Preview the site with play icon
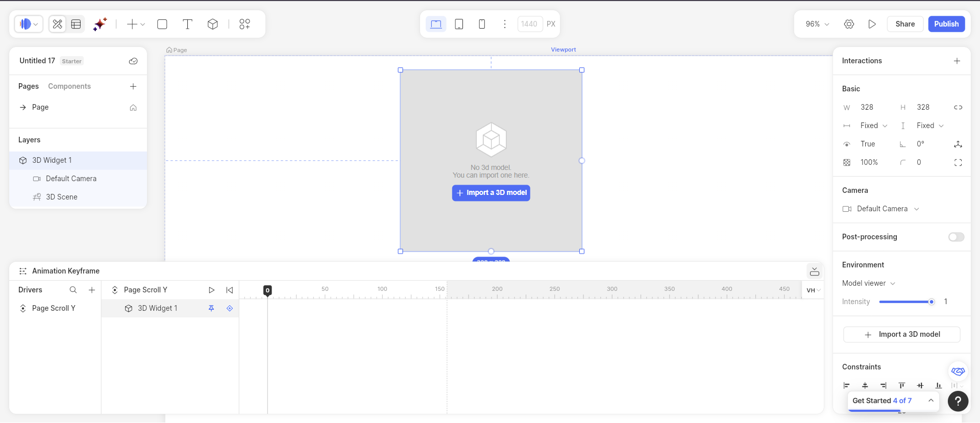980x423 pixels. click(872, 24)
